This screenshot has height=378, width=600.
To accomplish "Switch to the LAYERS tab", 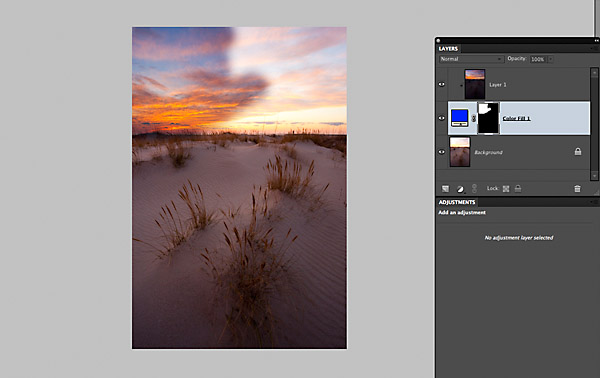I will (448, 49).
